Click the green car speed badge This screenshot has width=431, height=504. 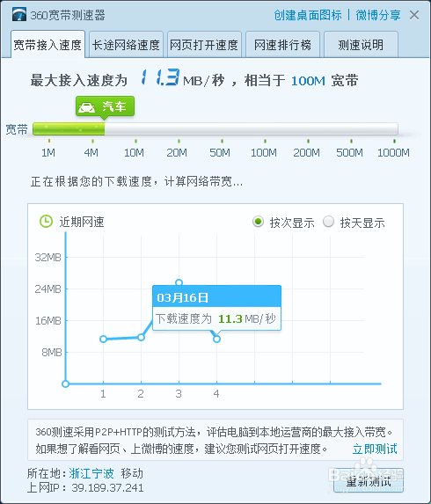click(x=105, y=106)
